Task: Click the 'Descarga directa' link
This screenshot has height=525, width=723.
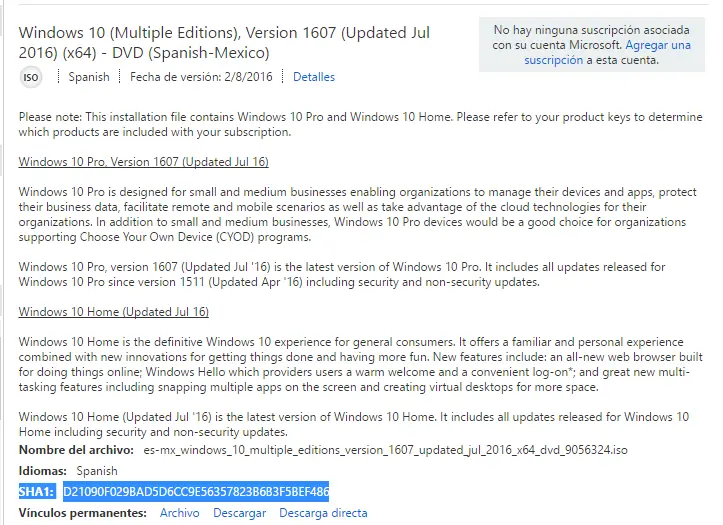Action: (323, 513)
